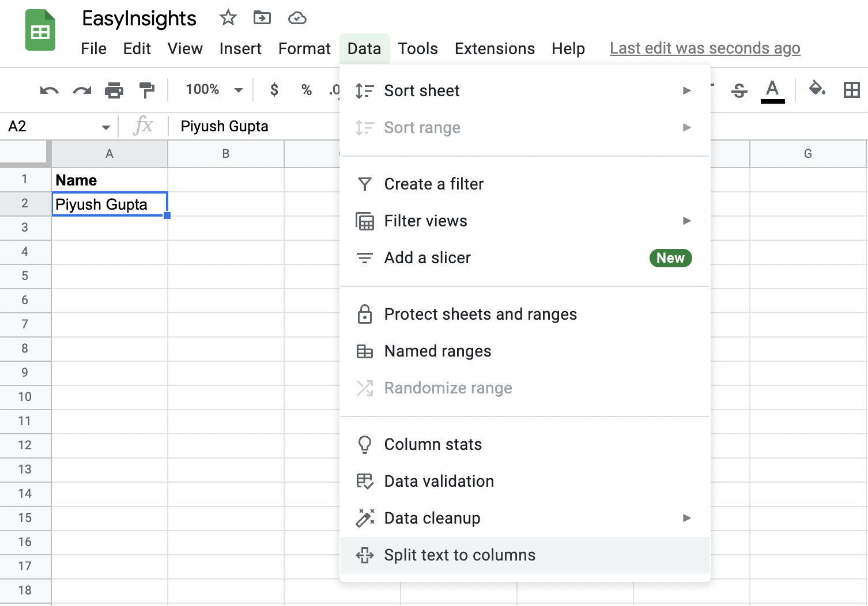Viewport: 868px width, 606px height.
Task: Star the EasyInsights spreadsheet
Action: click(228, 18)
